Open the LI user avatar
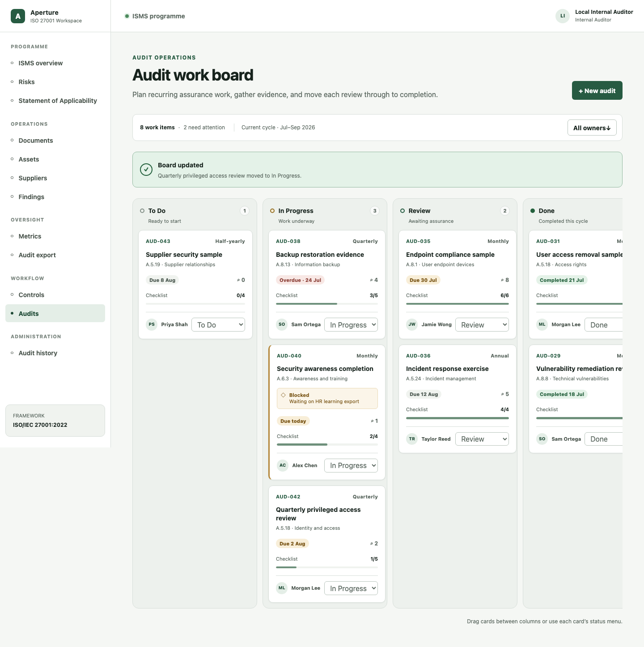 pyautogui.click(x=563, y=16)
